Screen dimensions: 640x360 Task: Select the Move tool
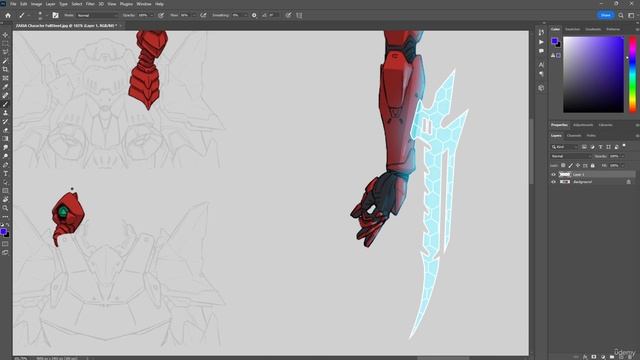pos(5,35)
